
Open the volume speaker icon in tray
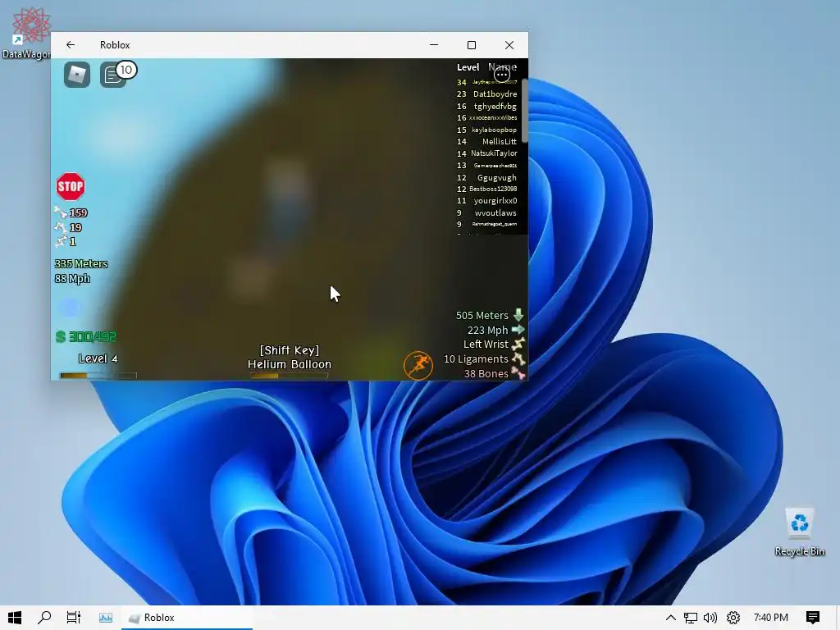click(x=710, y=618)
